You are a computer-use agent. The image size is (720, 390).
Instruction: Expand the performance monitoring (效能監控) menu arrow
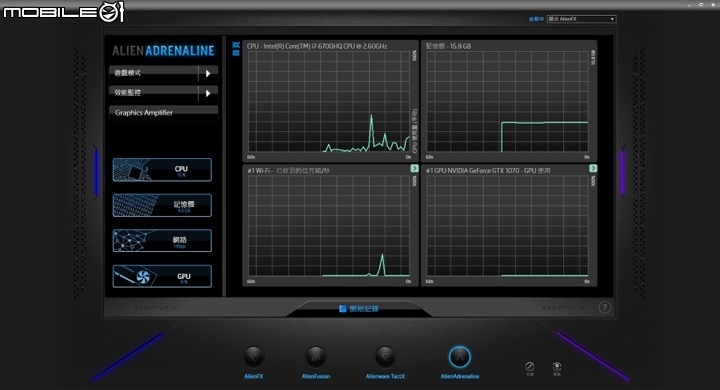click(208, 93)
